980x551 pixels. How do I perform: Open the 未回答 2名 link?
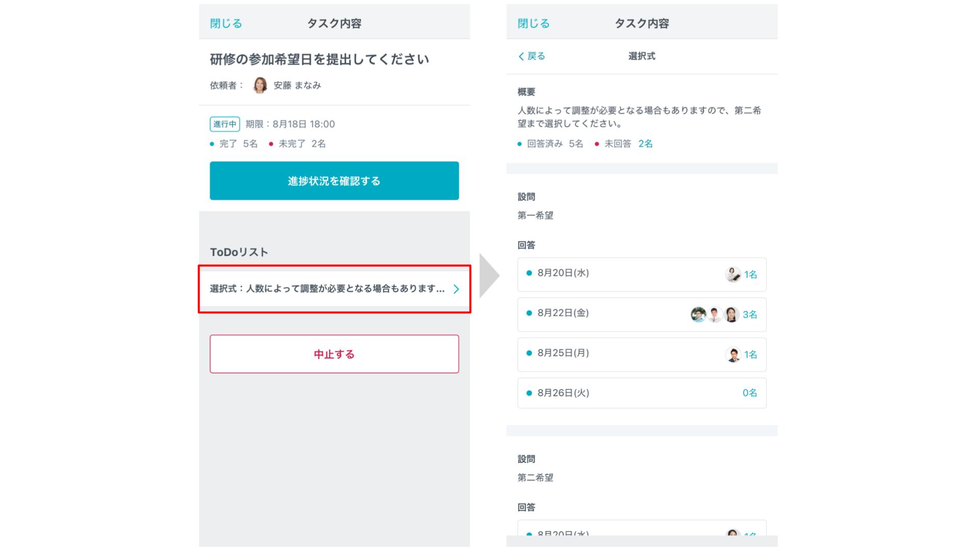(645, 144)
